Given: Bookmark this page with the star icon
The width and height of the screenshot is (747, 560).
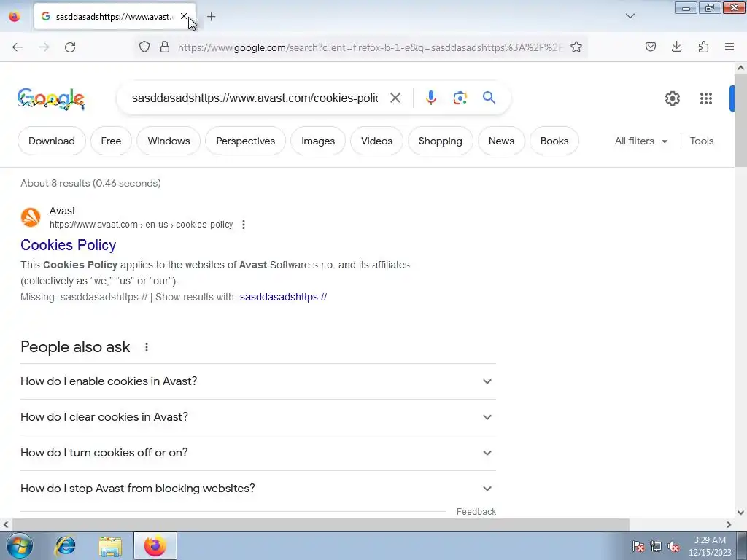Looking at the screenshot, I should click(576, 47).
